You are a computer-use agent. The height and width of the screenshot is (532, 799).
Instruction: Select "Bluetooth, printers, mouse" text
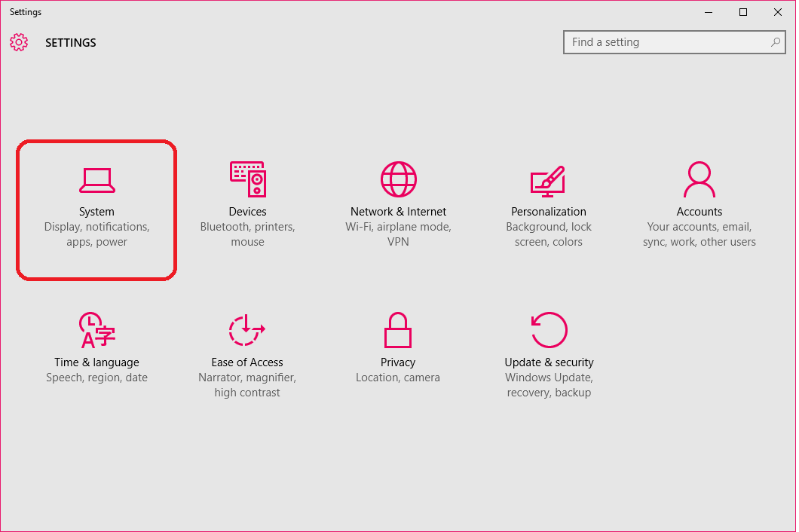point(247,234)
